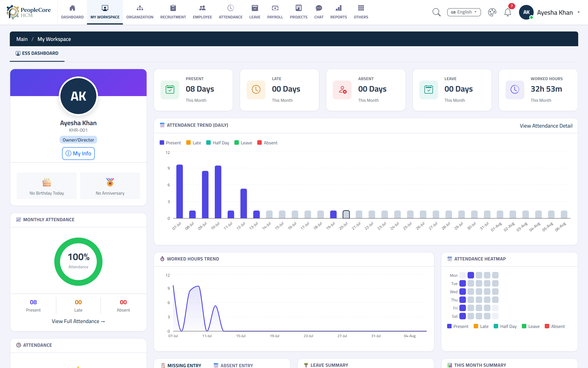The width and height of the screenshot is (588, 368).
Task: Click the Absent user card icon
Action: click(342, 90)
